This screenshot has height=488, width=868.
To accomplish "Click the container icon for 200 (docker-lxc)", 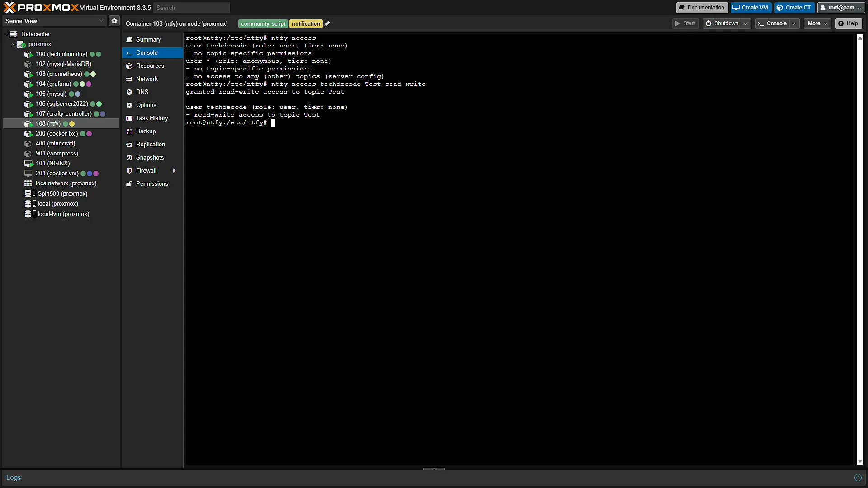I will click(28, 134).
